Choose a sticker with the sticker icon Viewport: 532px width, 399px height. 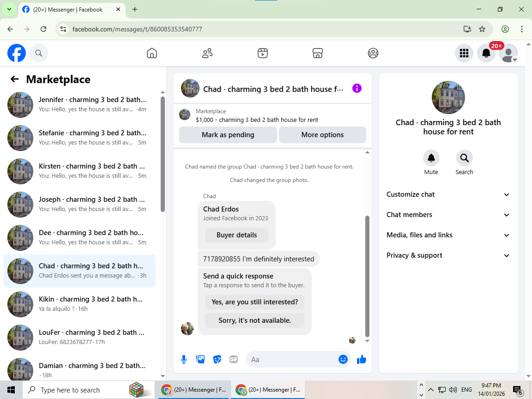click(x=217, y=359)
